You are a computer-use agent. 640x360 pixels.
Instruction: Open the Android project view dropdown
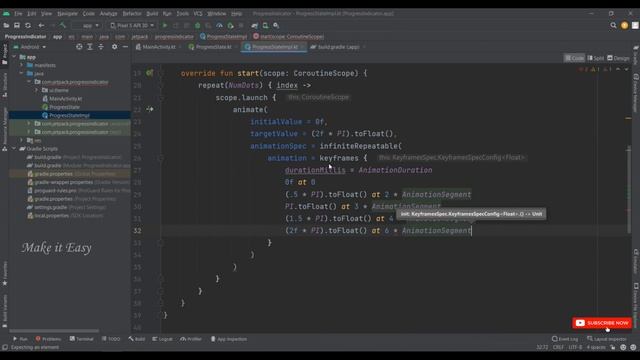point(30,47)
